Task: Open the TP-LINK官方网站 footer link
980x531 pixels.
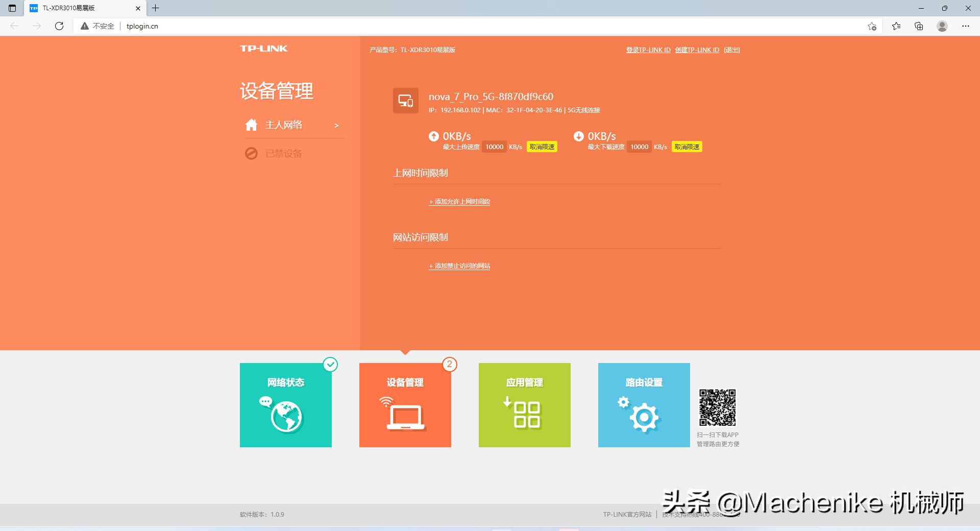Action: [627, 515]
